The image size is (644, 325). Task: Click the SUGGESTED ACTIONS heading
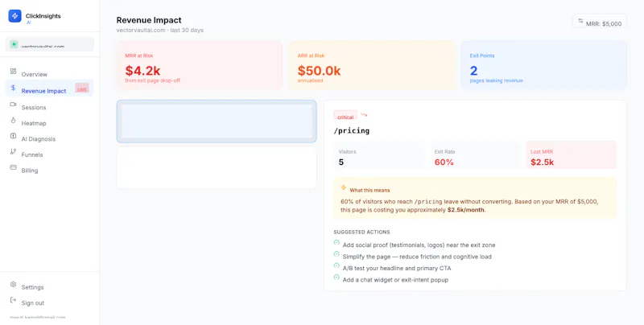(x=361, y=232)
